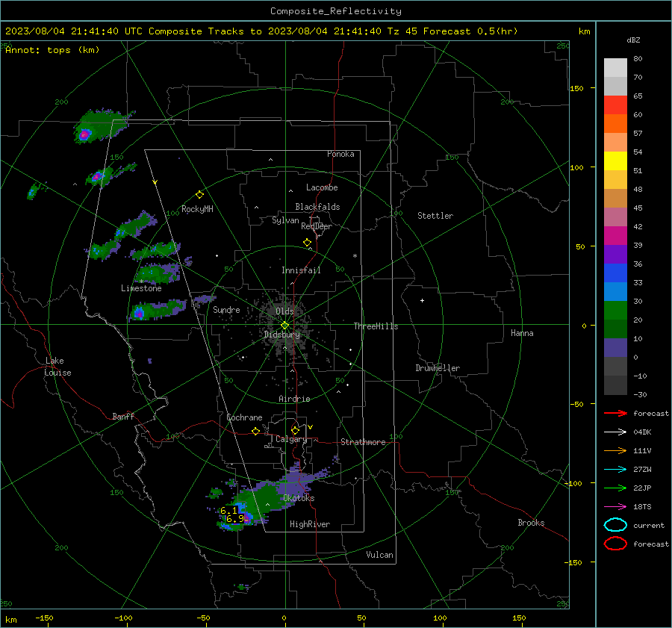Click the Airdrie city label
The height and width of the screenshot is (628, 672).
(294, 399)
